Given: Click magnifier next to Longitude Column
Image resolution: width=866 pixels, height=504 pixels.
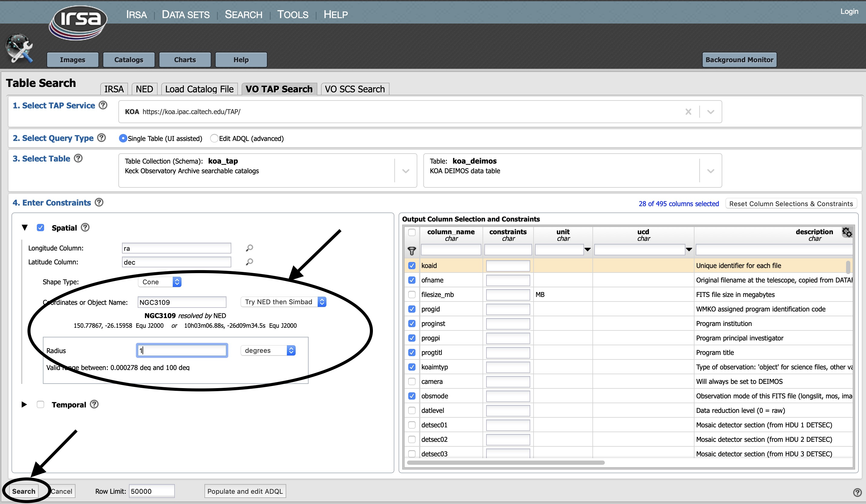Looking at the screenshot, I should click(249, 248).
